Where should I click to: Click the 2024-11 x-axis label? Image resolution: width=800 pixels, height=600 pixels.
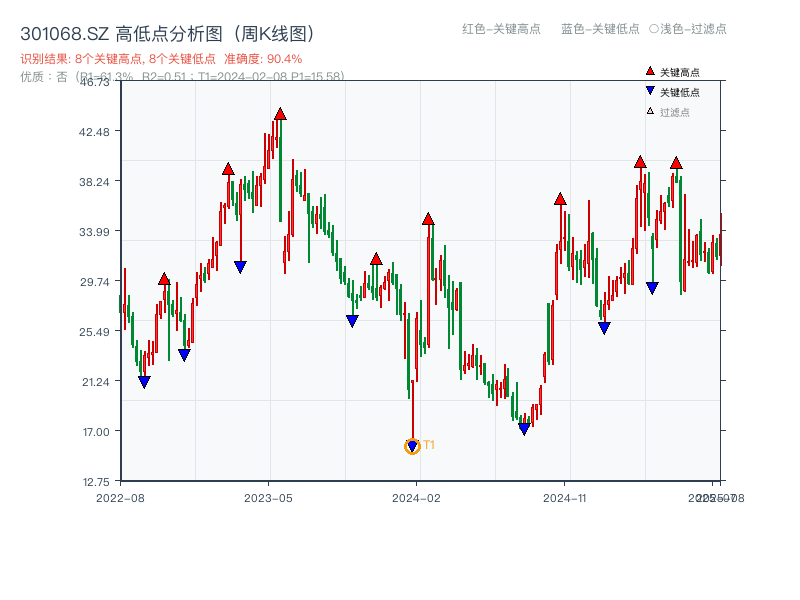564,498
